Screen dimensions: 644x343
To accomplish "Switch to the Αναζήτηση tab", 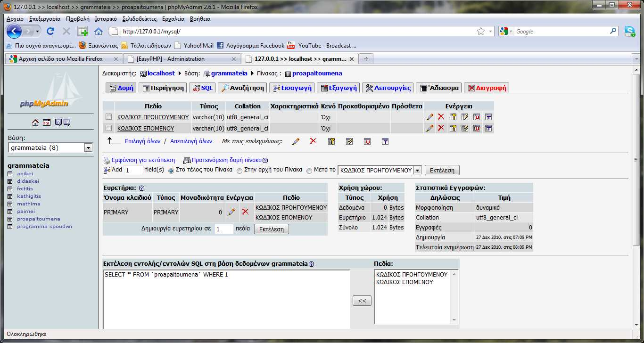I will click(242, 88).
